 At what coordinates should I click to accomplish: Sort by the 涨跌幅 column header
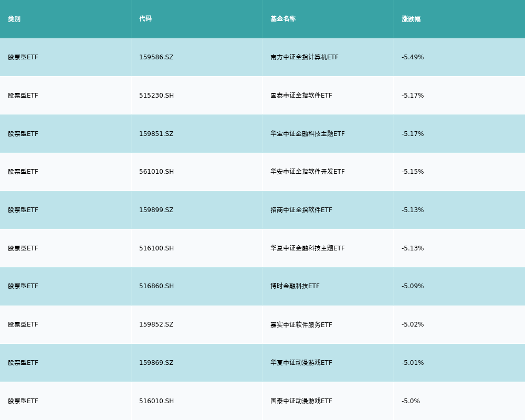point(411,19)
